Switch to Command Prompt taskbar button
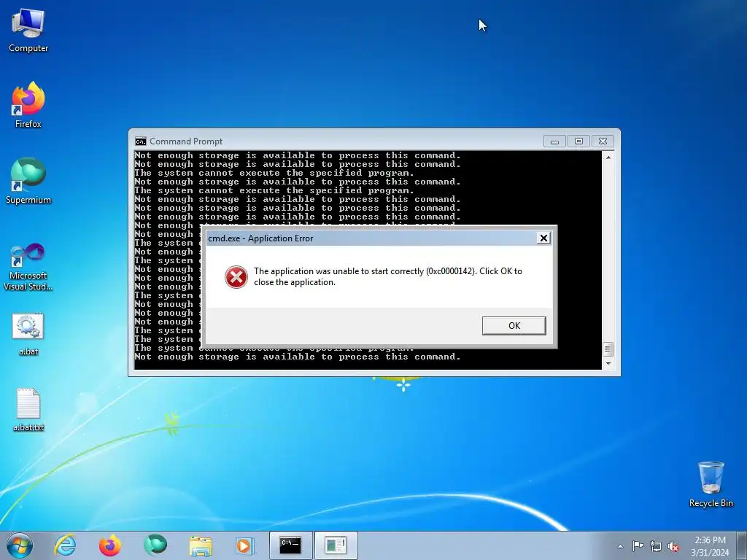 290,545
